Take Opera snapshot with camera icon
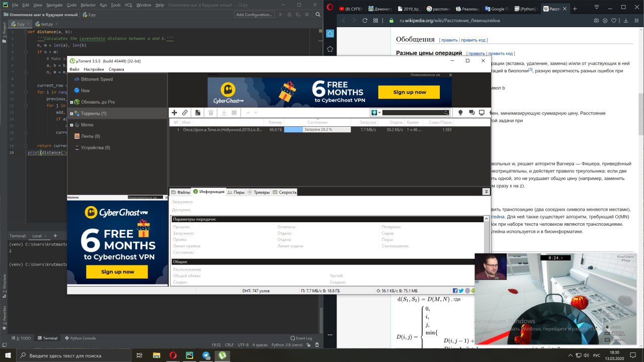This screenshot has width=644, height=362. coord(597,21)
